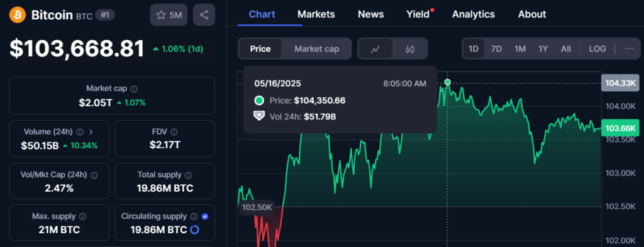Enable LOG scale on the chart
The height and width of the screenshot is (247, 644).
point(597,49)
